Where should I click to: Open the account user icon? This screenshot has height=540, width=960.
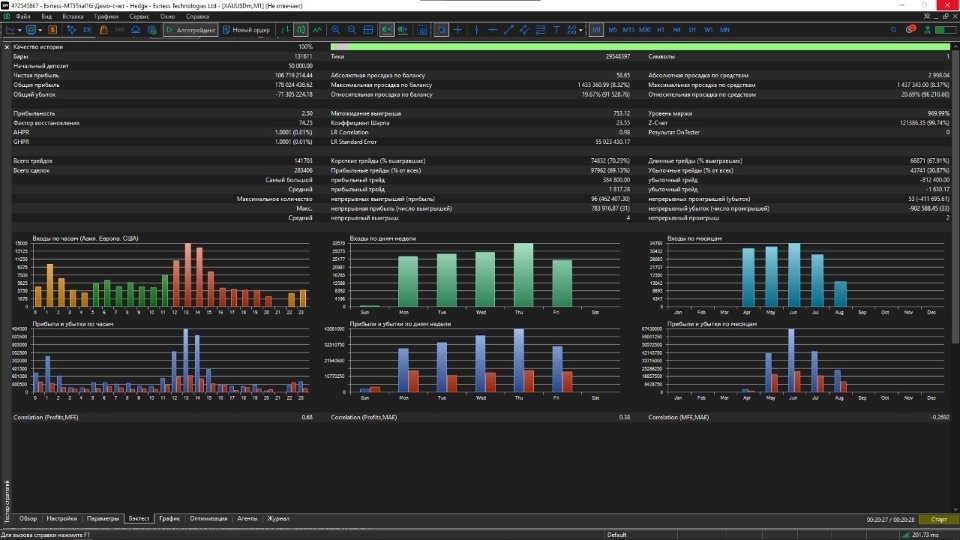pyautogui.click(x=928, y=29)
